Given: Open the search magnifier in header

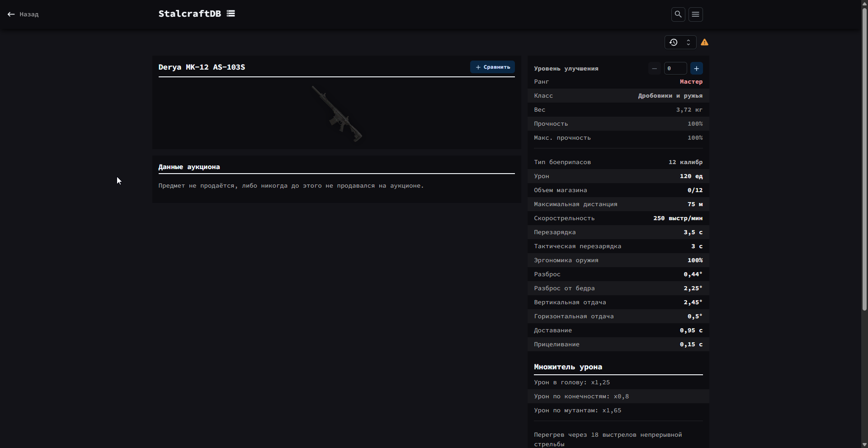Looking at the screenshot, I should pyautogui.click(x=678, y=14).
